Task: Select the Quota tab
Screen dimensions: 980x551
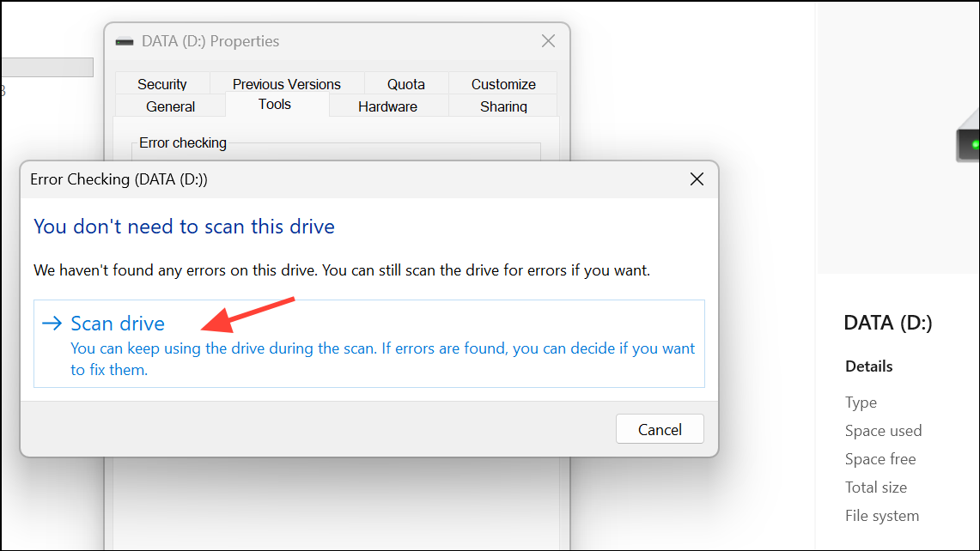Action: pyautogui.click(x=405, y=83)
